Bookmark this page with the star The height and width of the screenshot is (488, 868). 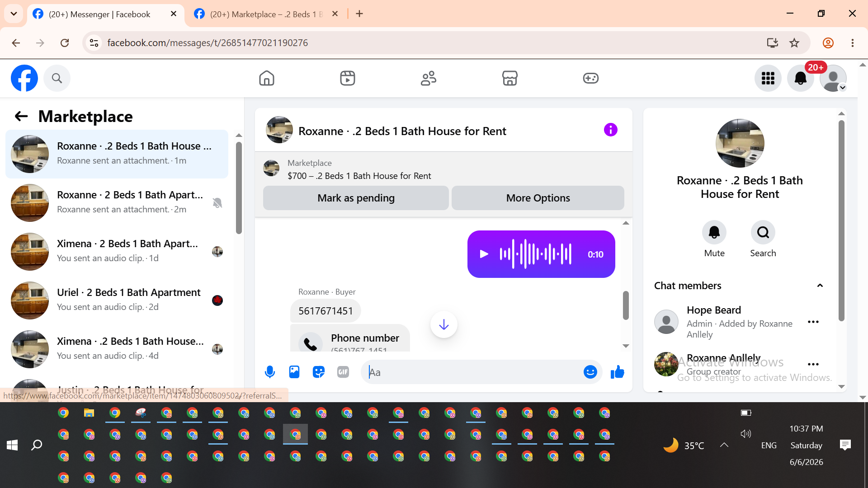click(x=794, y=43)
